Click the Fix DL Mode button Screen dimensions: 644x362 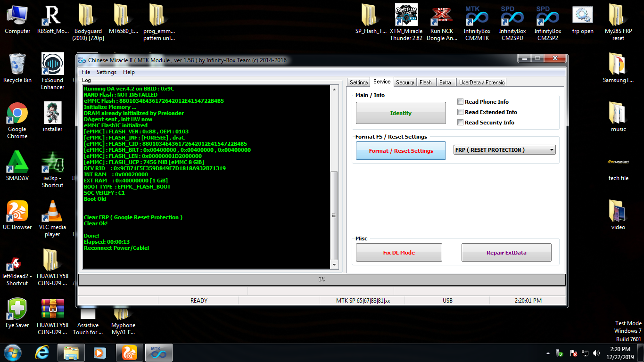coord(399,253)
